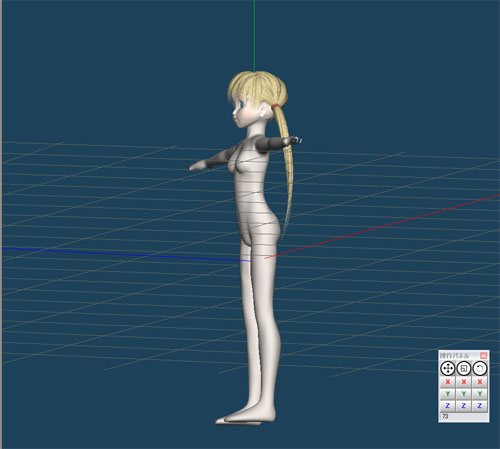
Task: Close the 操作パネル floating panel
Action: coord(484,356)
